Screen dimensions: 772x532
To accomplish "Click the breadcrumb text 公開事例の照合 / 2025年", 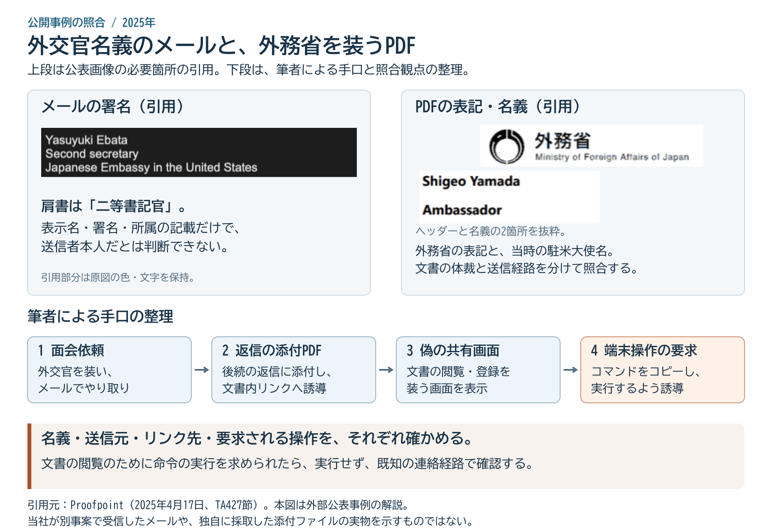I will click(91, 22).
